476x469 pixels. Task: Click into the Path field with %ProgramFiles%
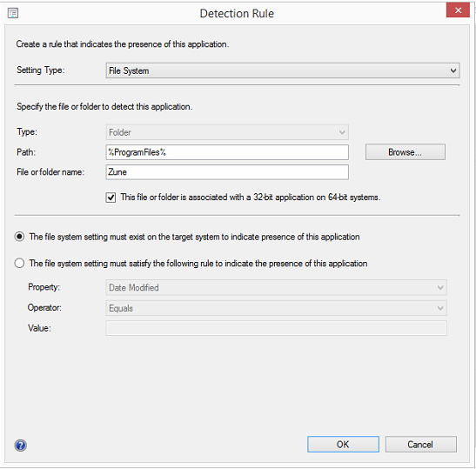227,152
